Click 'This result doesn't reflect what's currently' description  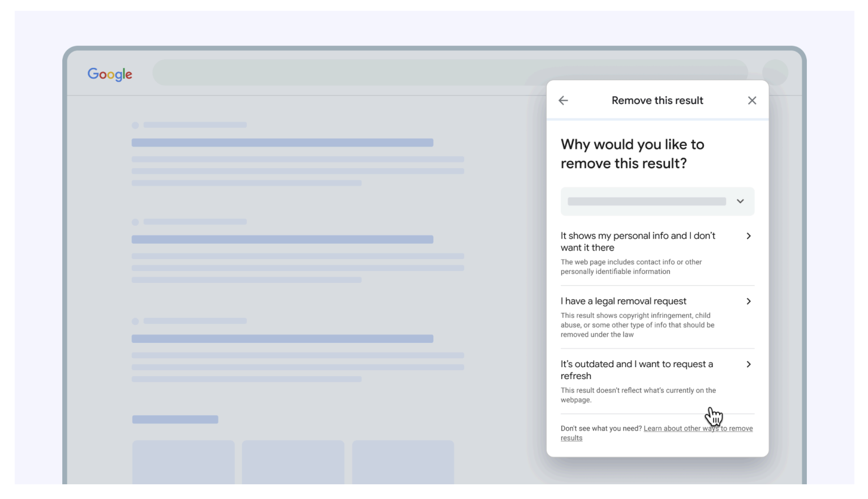pyautogui.click(x=638, y=395)
